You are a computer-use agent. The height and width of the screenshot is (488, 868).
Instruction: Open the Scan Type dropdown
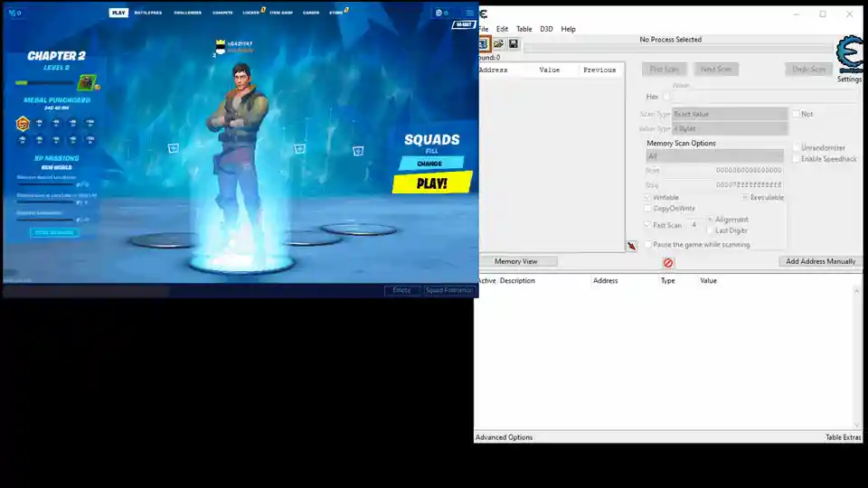tap(730, 114)
